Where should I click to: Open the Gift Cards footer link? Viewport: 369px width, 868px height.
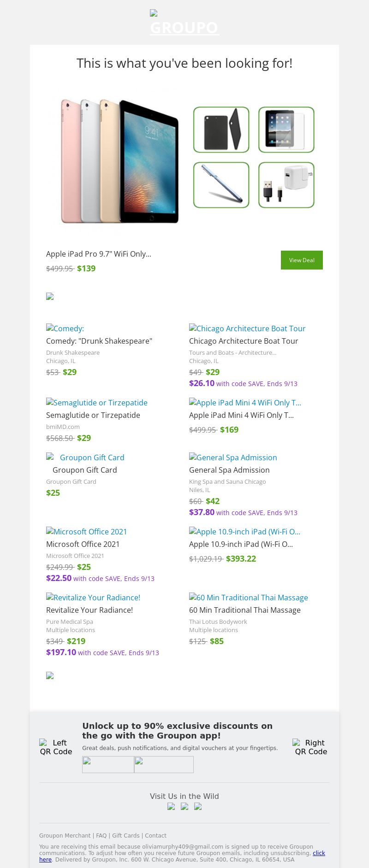(125, 835)
